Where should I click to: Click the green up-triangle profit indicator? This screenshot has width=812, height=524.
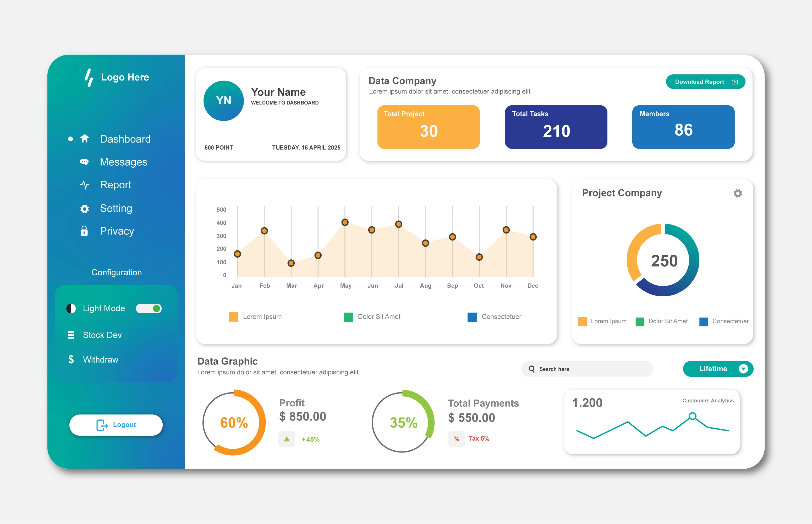287,439
